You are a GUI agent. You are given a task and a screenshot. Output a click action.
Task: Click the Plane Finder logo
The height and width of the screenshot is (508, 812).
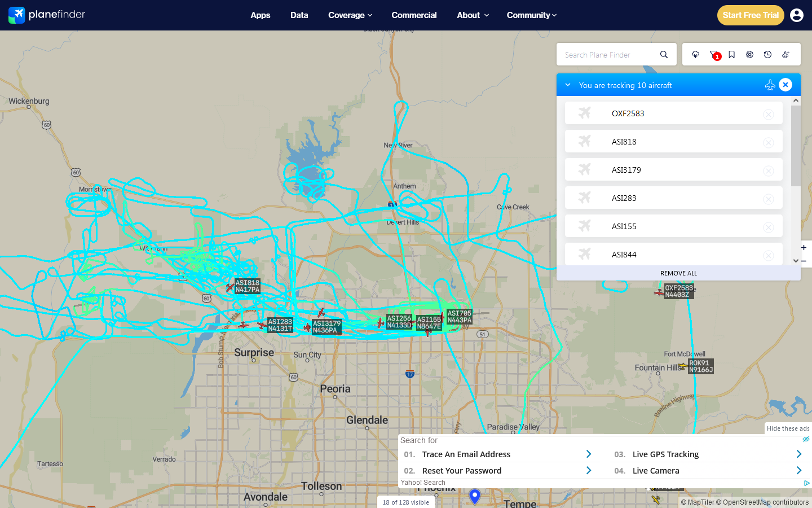point(47,15)
